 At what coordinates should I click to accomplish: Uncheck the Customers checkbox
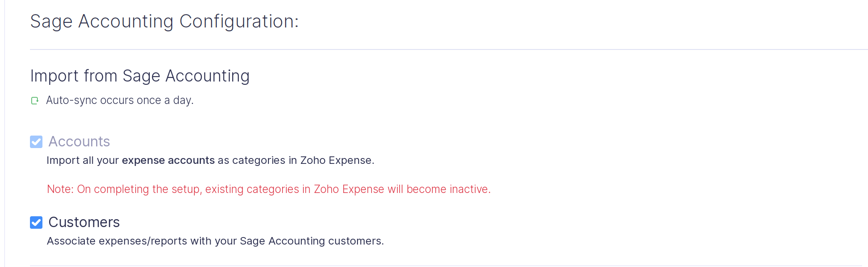(x=36, y=222)
